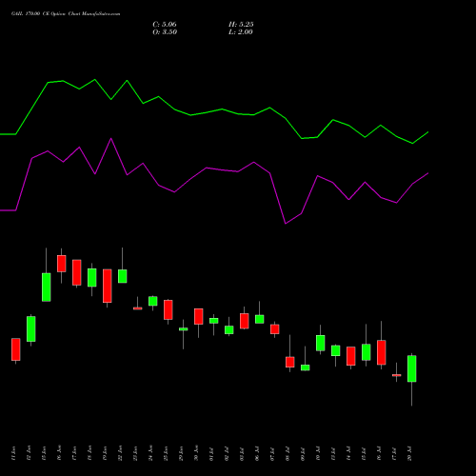Click the open value 'O: 3.50'
476x476 pixels.
[x=165, y=32]
